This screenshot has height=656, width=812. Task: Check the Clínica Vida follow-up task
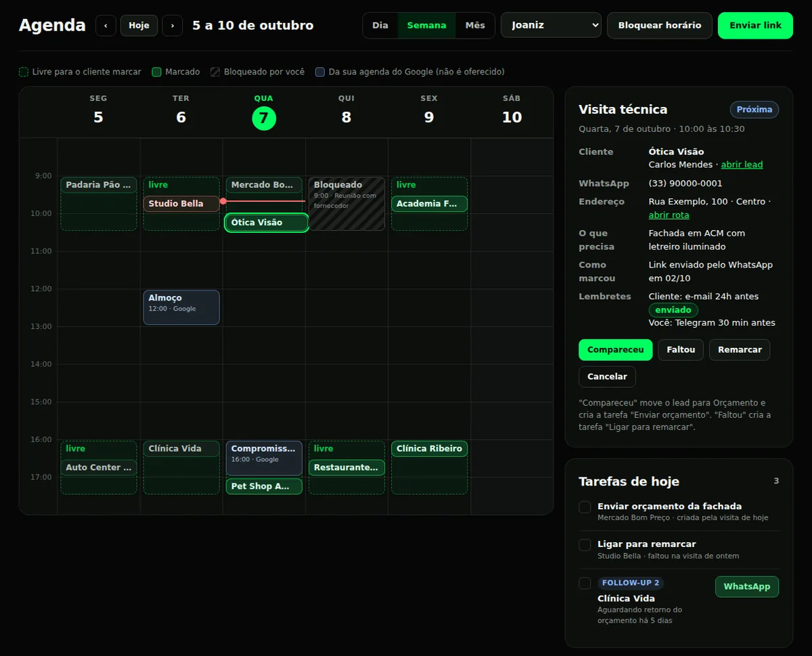[585, 584]
